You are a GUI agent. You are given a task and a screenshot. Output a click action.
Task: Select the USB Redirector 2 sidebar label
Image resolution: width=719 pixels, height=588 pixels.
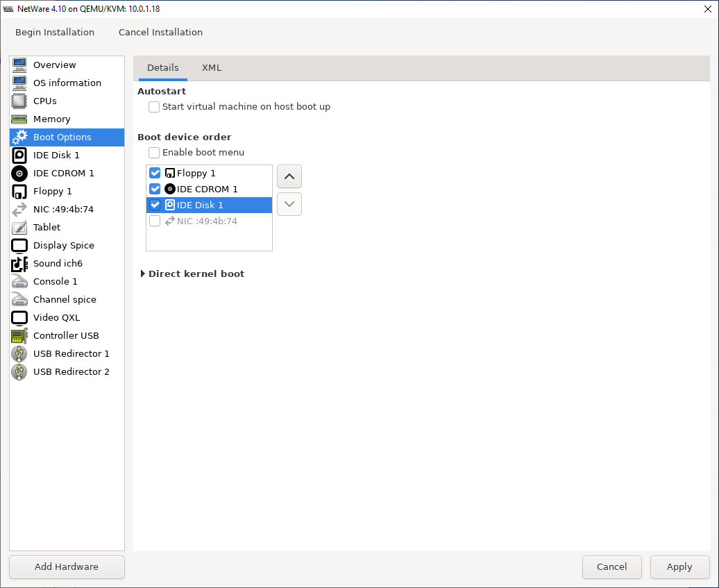point(71,372)
